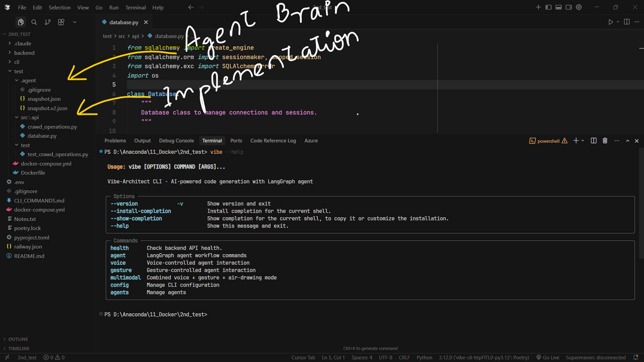Open the Explorer view icon
This screenshot has height=362, width=644.
(21, 22)
